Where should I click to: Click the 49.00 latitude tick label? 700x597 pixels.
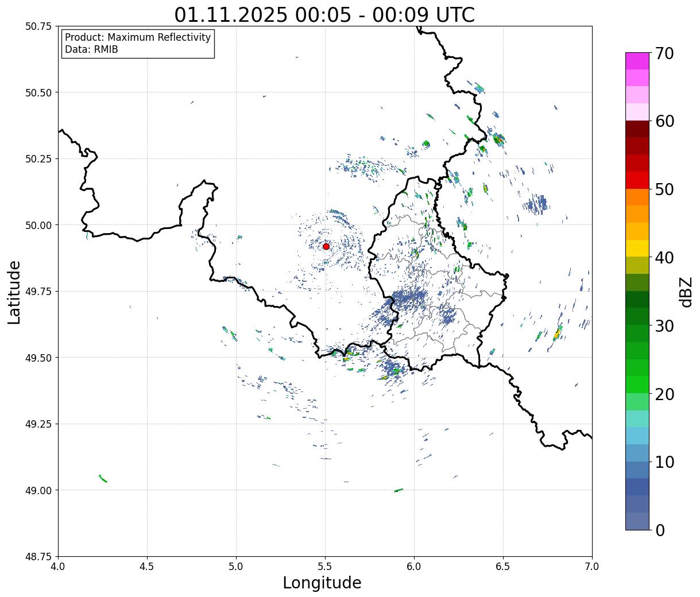[x=38, y=490]
